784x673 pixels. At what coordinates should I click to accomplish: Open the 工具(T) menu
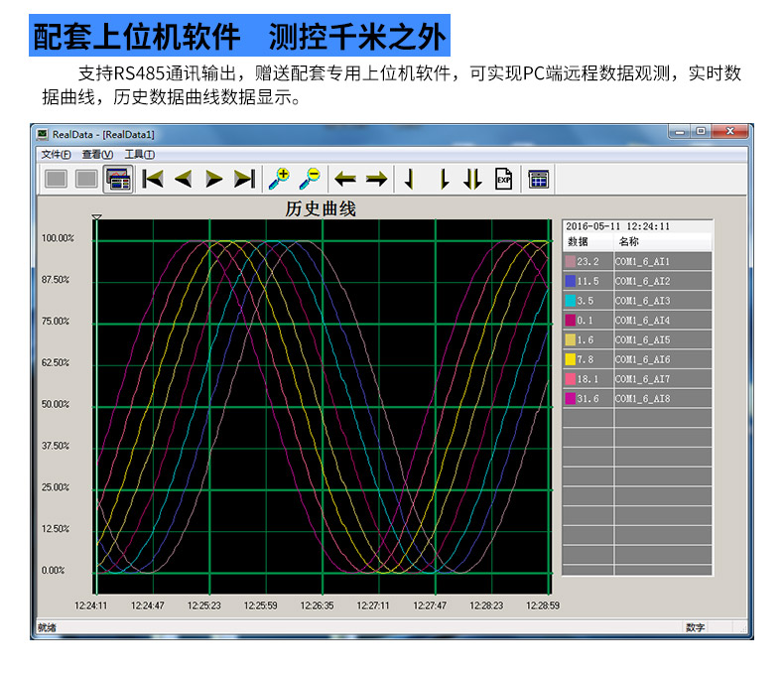140,155
